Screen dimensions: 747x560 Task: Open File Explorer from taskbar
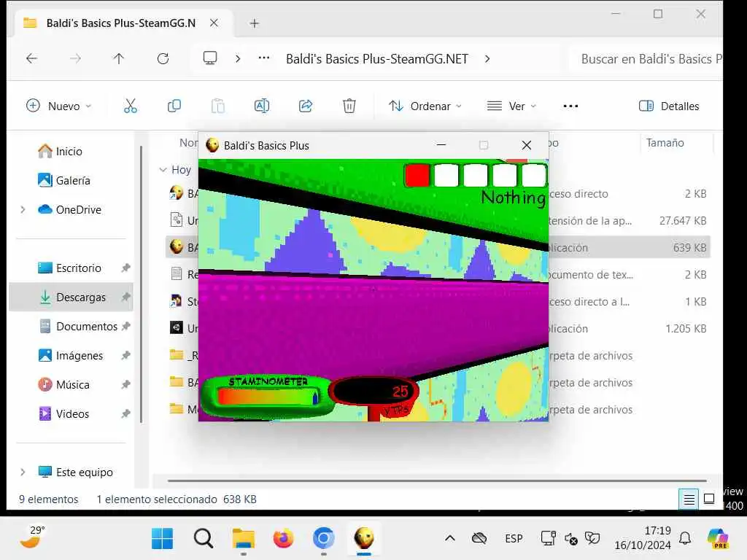tap(244, 539)
